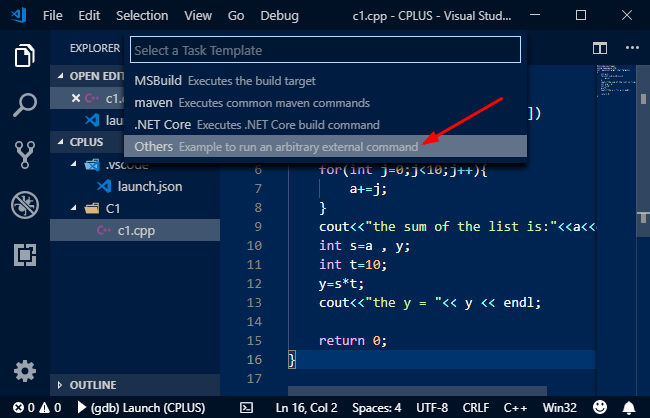Open the Search view in activity bar
Screen dimensions: 650x418
pos(24,105)
